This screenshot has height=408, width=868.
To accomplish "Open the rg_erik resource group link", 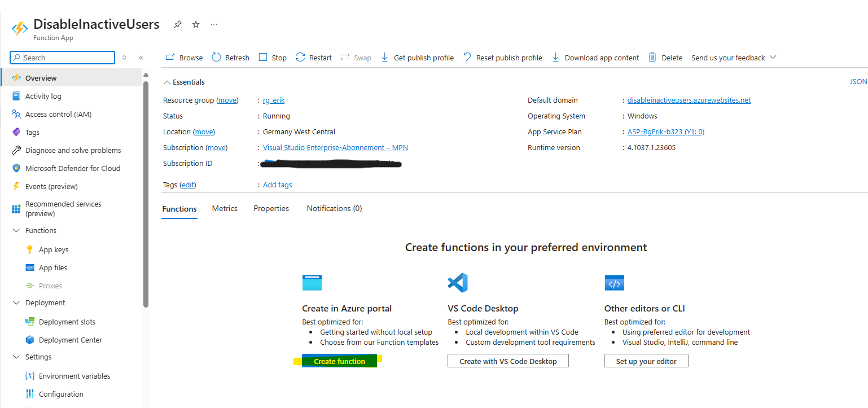I will click(x=274, y=100).
